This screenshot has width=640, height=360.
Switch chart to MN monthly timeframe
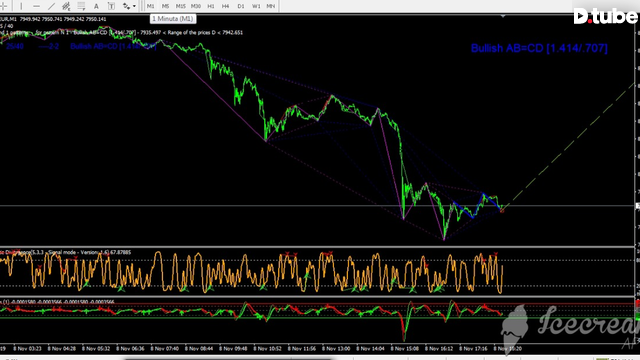coord(271,6)
